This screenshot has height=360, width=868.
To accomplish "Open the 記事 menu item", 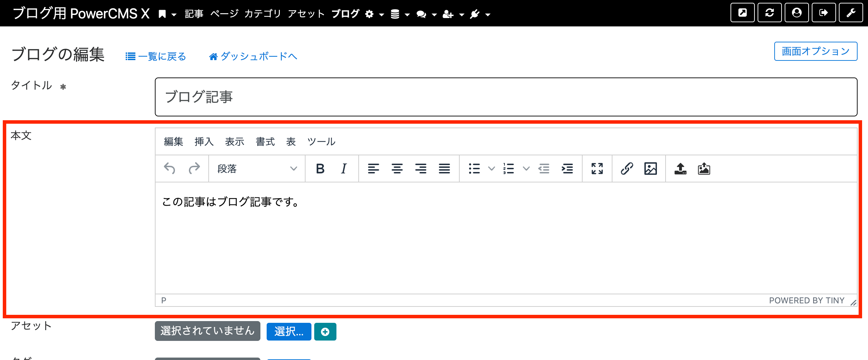I will click(194, 14).
